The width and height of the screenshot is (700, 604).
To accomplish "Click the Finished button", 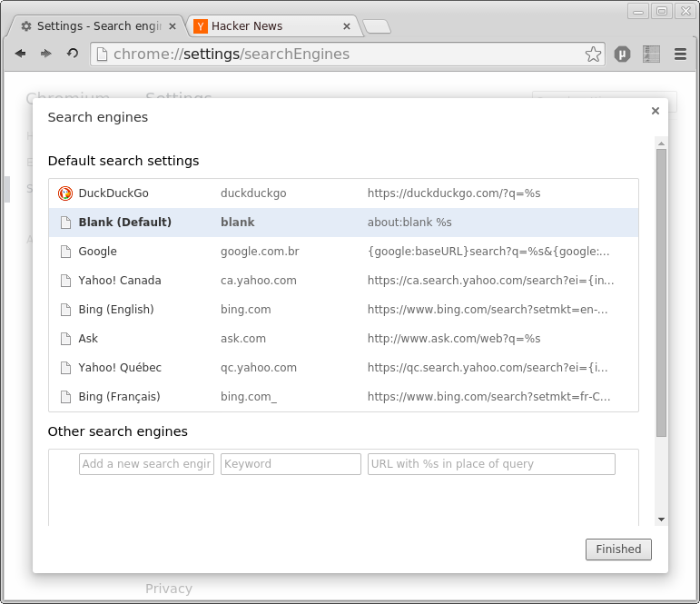I will (618, 550).
